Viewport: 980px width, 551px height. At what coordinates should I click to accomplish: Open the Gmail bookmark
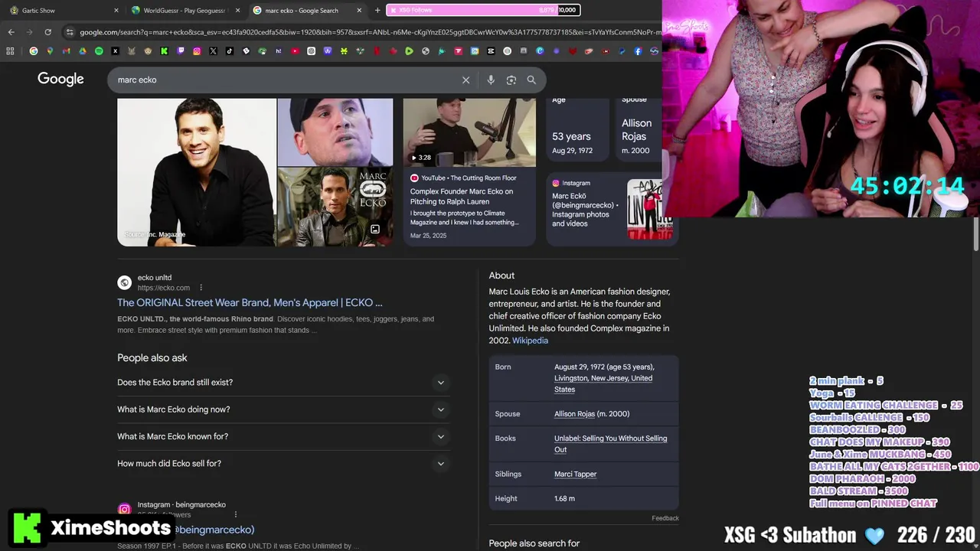[66, 51]
